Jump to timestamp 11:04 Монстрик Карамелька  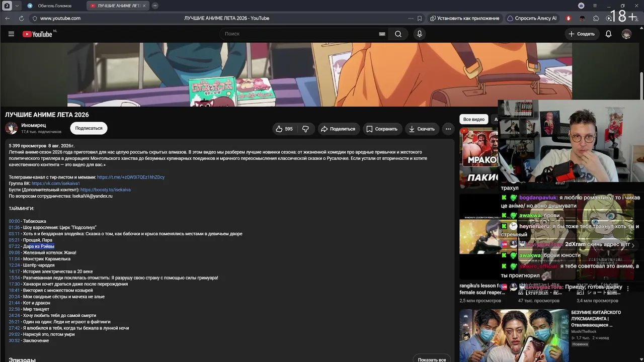pos(14,259)
